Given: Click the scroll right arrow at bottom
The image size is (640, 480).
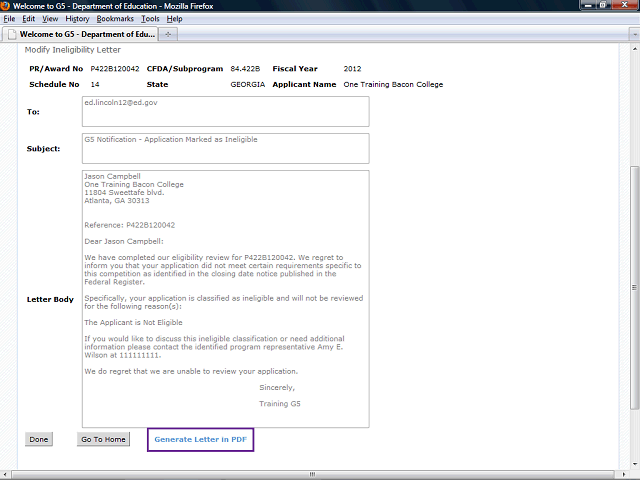Looking at the screenshot, I should coord(625,474).
